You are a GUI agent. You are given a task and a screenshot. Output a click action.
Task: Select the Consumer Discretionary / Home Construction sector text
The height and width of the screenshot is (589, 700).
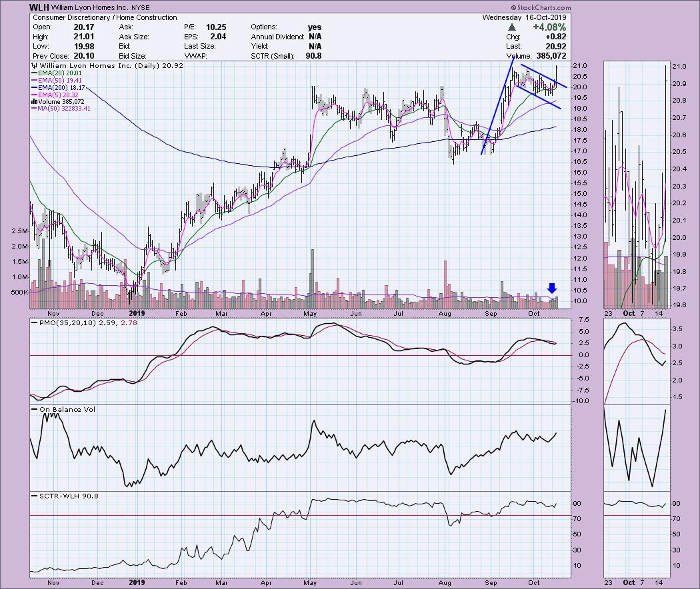click(x=105, y=17)
